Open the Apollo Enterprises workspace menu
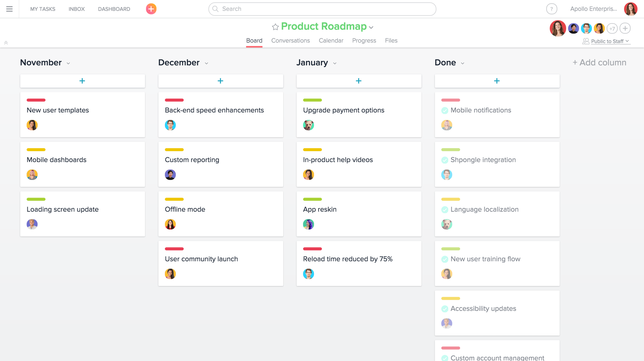The width and height of the screenshot is (644, 361). coord(593,9)
